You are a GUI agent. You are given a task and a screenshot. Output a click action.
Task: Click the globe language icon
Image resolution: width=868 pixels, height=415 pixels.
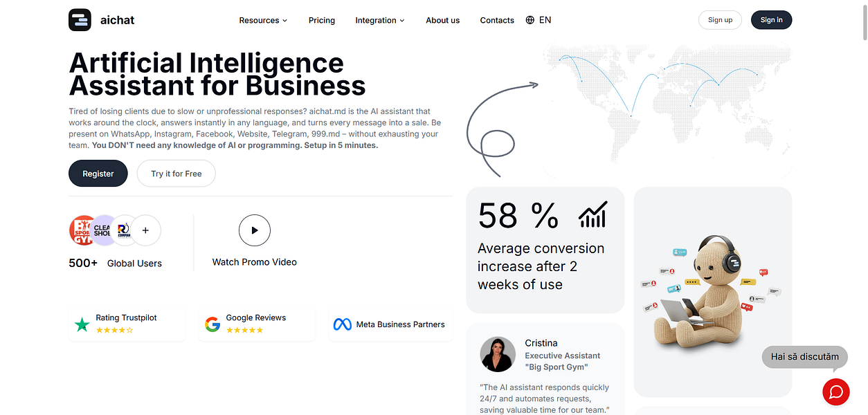coord(530,20)
